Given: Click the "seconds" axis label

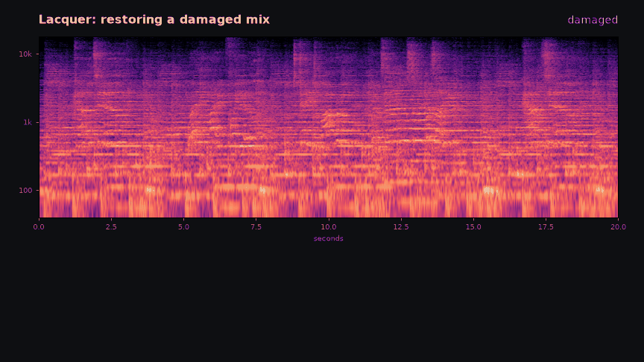Looking at the screenshot, I should [x=328, y=238].
